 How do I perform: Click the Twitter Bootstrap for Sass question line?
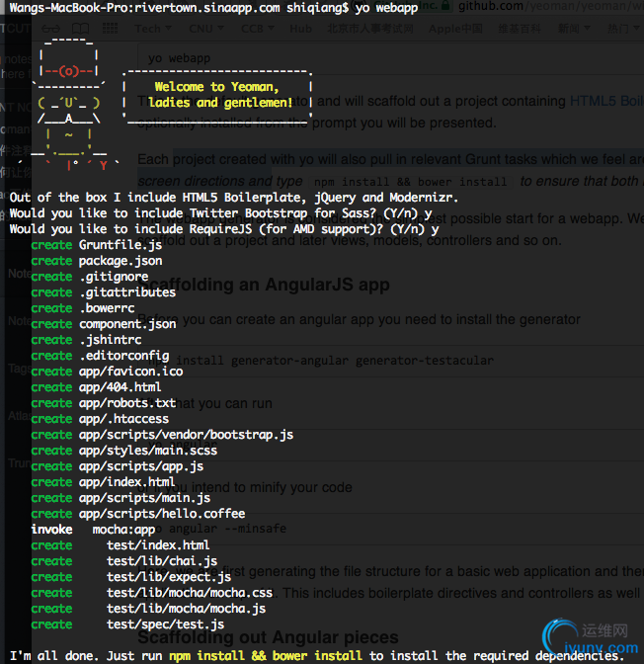coord(220,213)
